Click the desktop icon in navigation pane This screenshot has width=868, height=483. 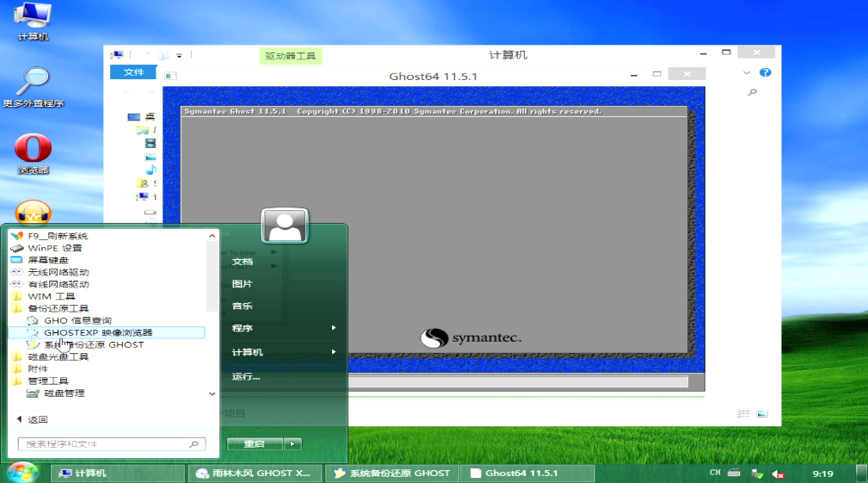(x=134, y=117)
